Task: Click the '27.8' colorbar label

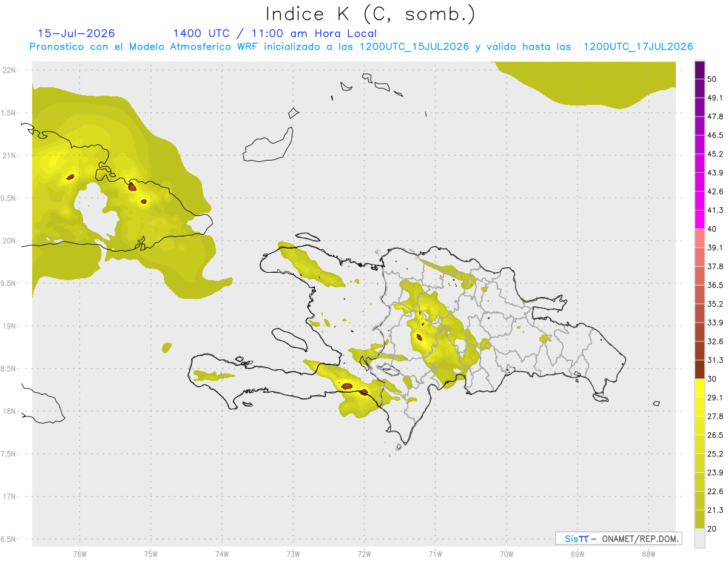Action: 715,416
